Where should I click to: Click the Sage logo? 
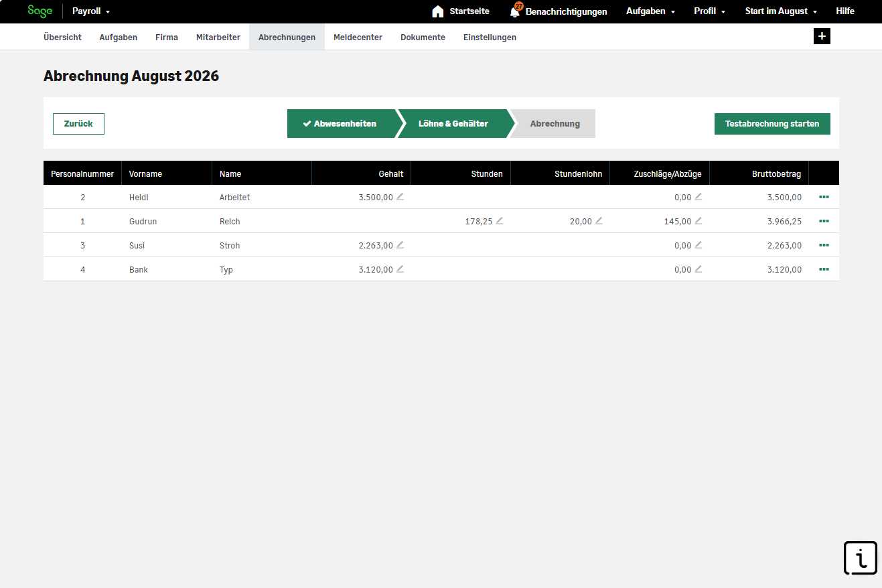(x=40, y=11)
